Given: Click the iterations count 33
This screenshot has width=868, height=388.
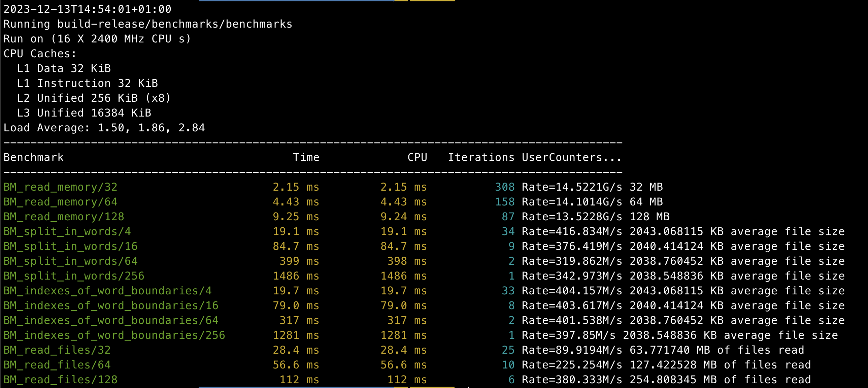Looking at the screenshot, I should click(x=508, y=291).
